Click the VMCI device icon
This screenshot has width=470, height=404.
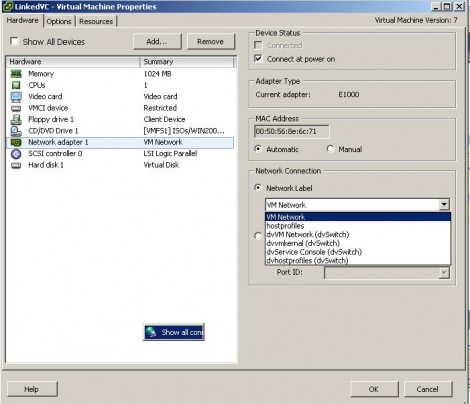[16, 108]
